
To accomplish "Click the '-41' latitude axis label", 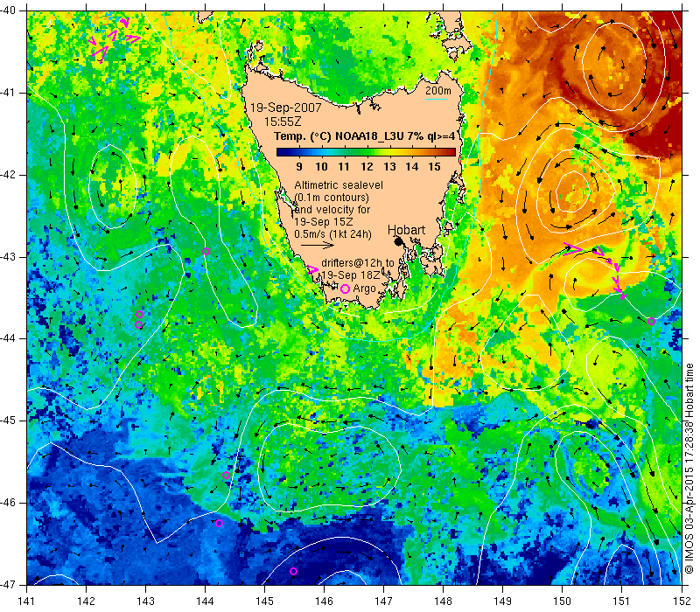I will point(8,93).
